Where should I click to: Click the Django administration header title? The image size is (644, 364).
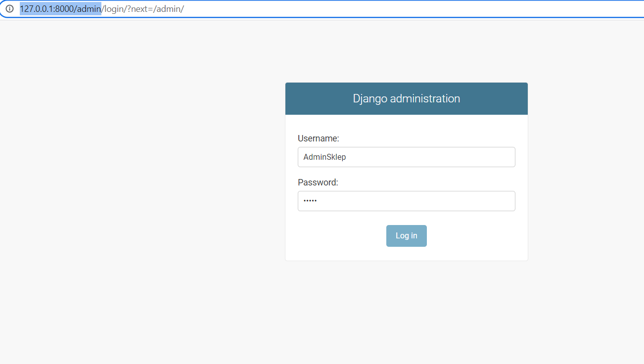pos(407,98)
